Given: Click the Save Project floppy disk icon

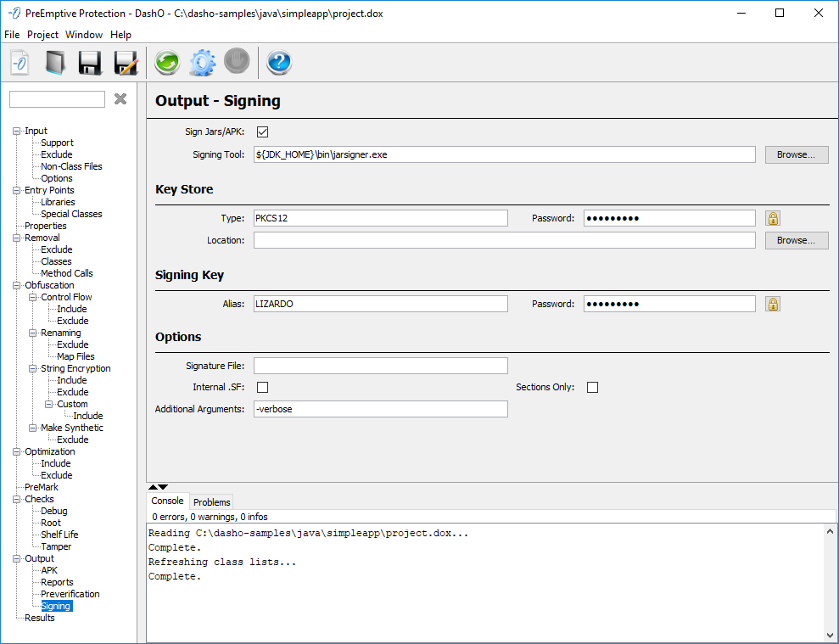Looking at the screenshot, I should pyautogui.click(x=91, y=63).
